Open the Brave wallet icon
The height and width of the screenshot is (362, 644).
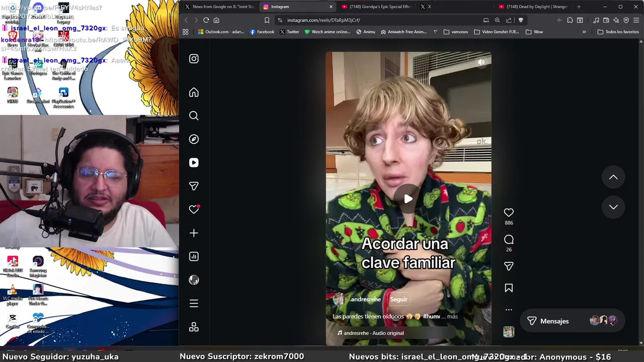606,20
